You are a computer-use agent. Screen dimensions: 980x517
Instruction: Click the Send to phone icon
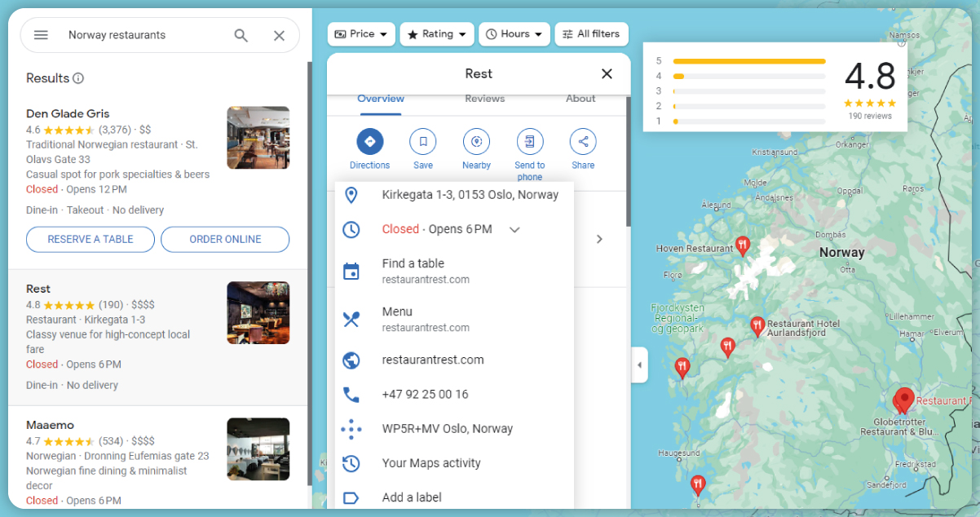pos(530,141)
